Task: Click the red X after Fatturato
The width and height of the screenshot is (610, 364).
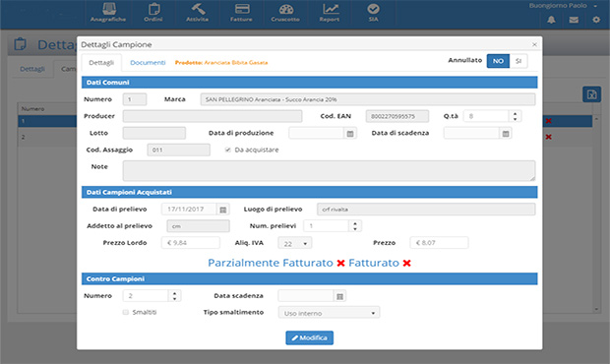Action: (407, 264)
